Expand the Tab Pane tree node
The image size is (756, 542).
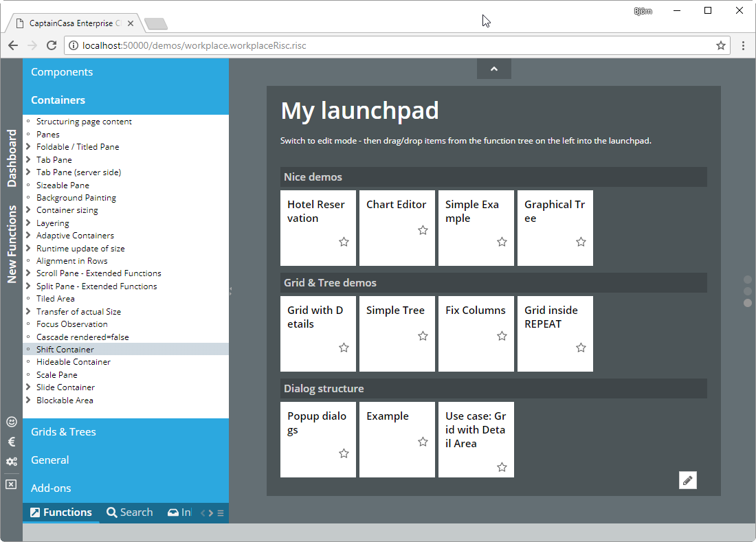28,160
